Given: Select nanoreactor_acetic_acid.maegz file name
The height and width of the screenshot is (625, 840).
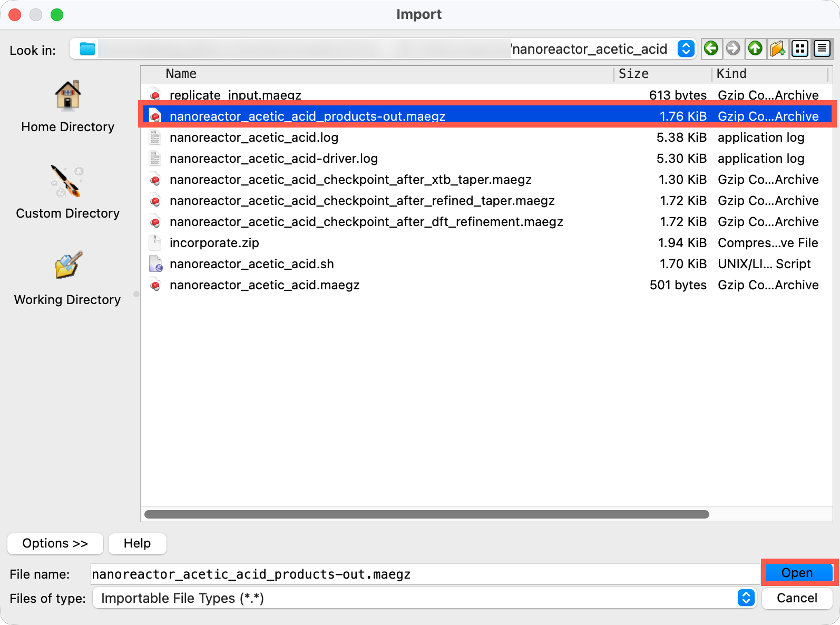Looking at the screenshot, I should point(265,285).
